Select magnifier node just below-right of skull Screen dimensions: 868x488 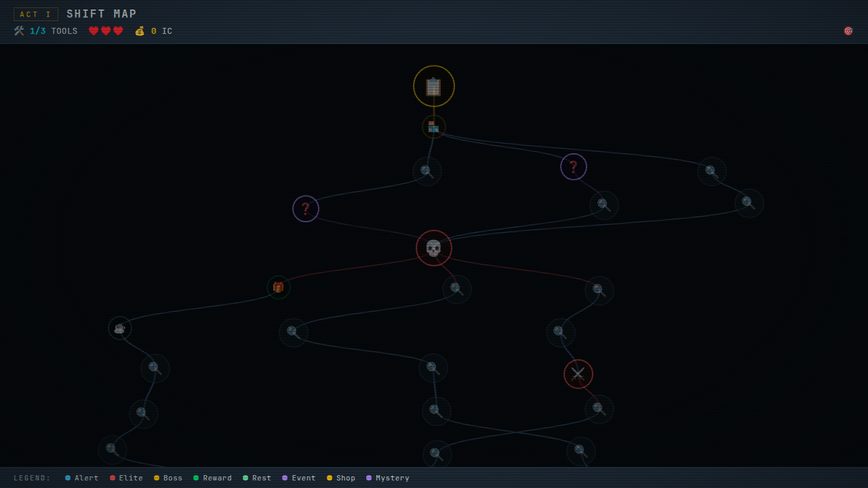click(x=457, y=289)
